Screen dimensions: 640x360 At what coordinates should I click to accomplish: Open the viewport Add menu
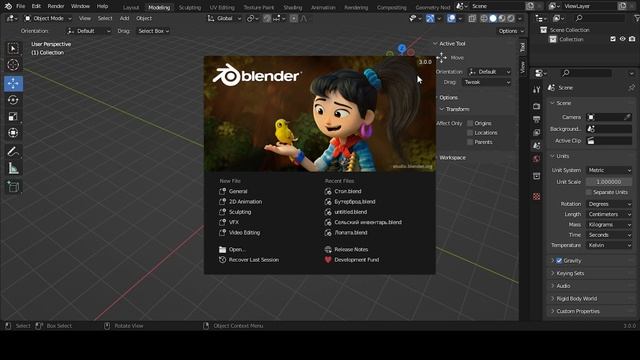(124, 18)
